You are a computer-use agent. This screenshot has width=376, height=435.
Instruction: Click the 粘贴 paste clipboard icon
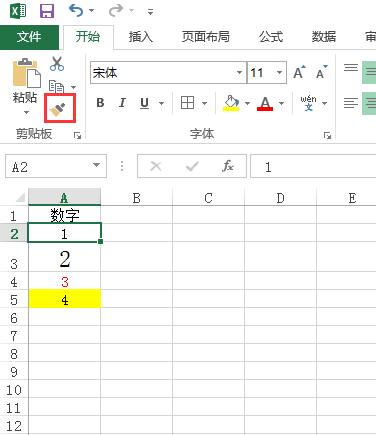[x=26, y=73]
